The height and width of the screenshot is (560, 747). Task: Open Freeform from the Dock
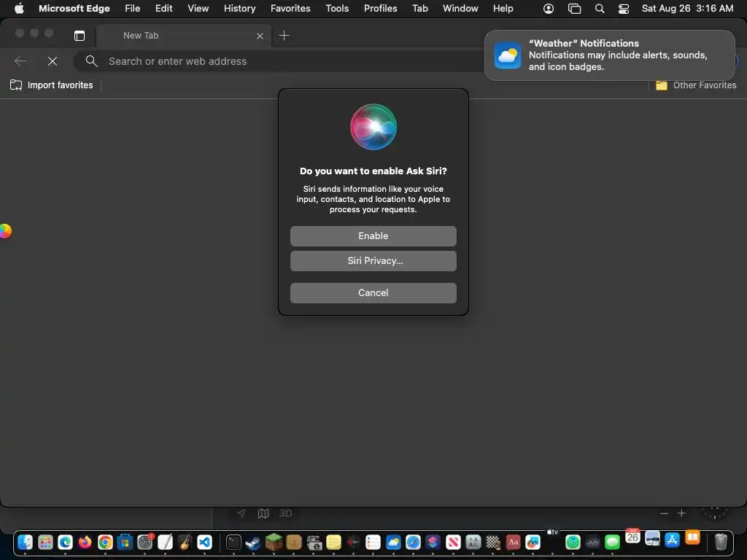(533, 542)
